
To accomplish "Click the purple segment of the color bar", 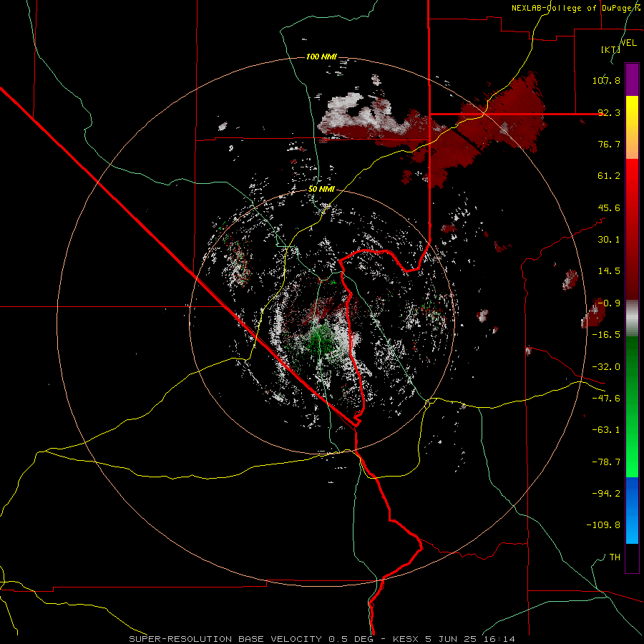I will [x=632, y=79].
